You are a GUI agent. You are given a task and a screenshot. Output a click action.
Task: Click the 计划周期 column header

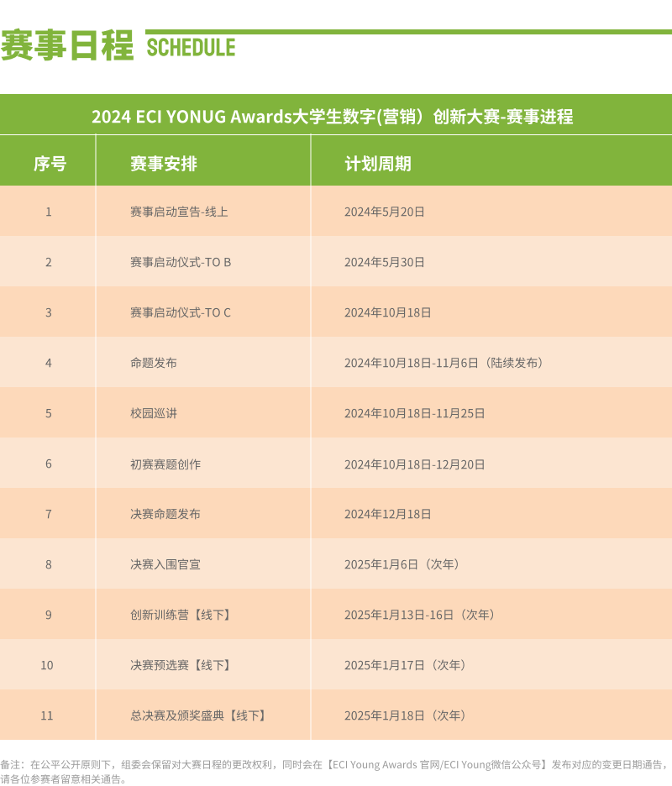point(378,164)
